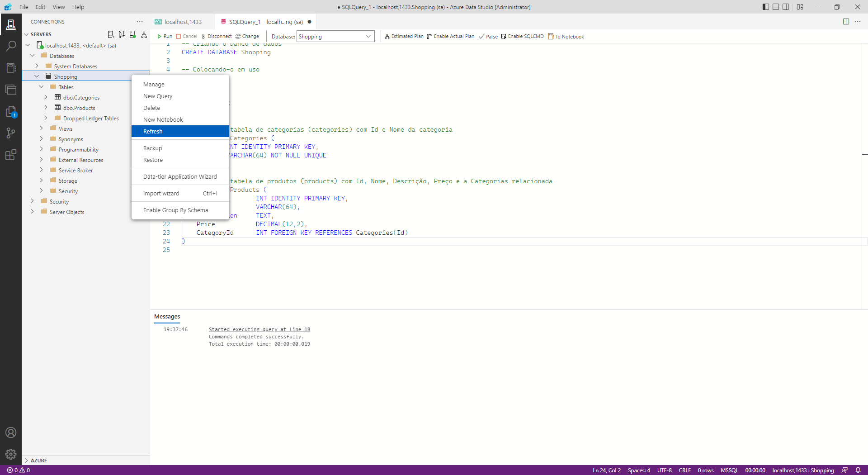868x475 pixels.
Task: Open the Connections view in activity bar
Action: (x=11, y=24)
